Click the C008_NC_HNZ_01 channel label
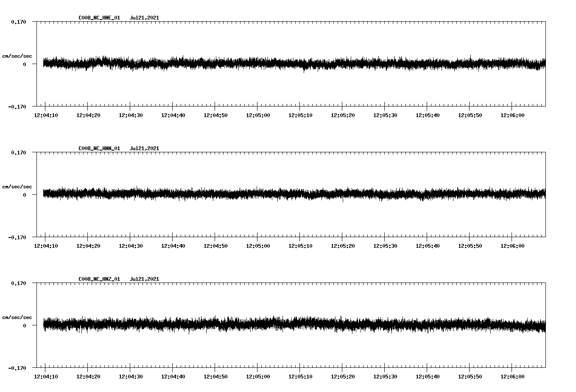 point(98,278)
